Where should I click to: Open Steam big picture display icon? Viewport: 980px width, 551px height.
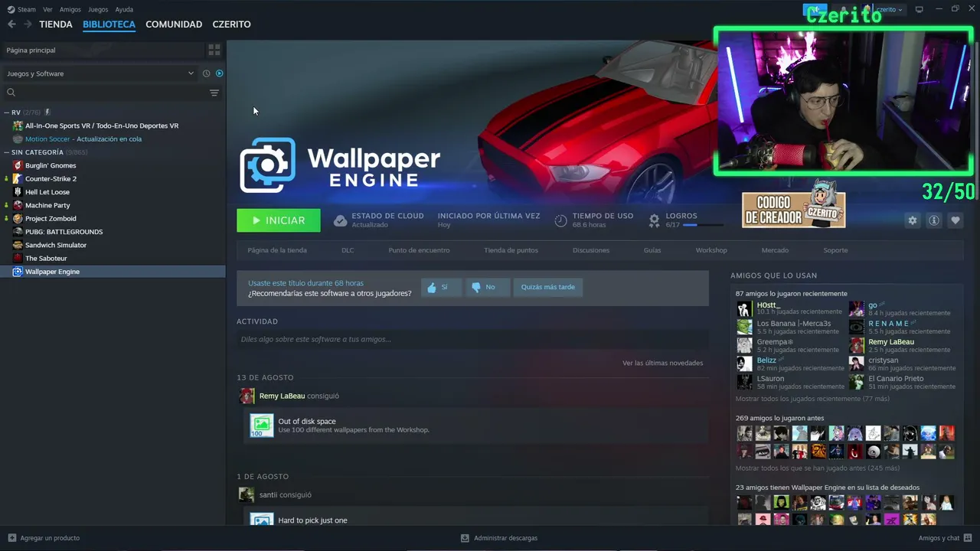(x=920, y=9)
